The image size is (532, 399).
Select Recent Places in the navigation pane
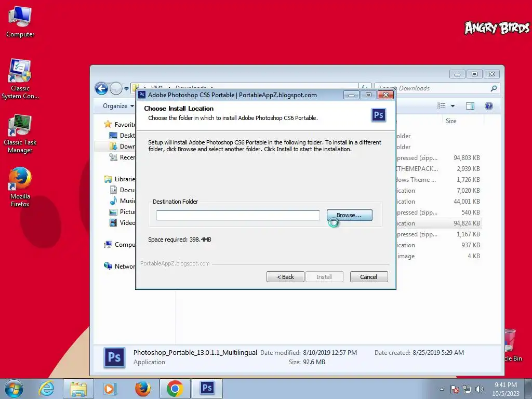[x=122, y=157]
